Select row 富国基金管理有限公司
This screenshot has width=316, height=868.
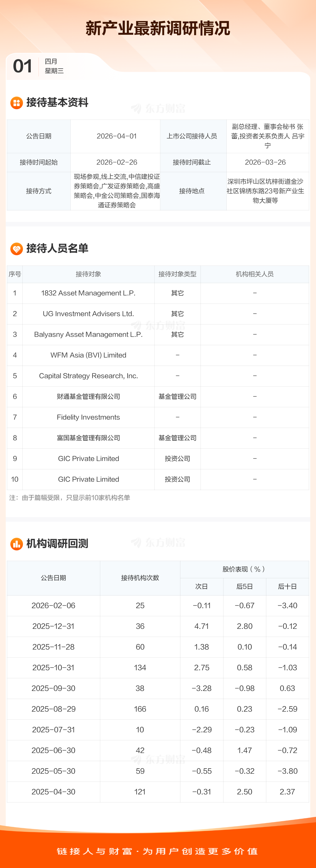pyautogui.click(x=158, y=438)
